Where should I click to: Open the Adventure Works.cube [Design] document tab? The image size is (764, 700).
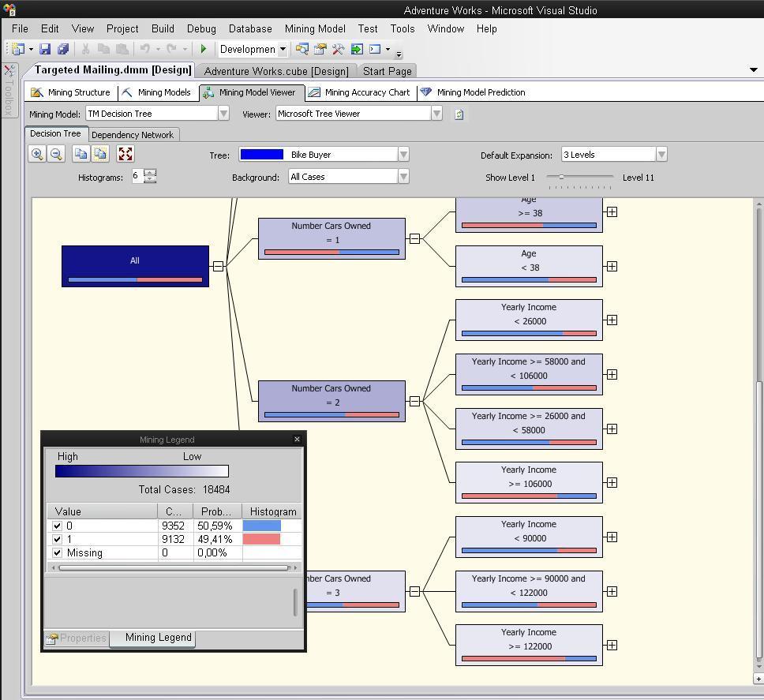pos(276,71)
